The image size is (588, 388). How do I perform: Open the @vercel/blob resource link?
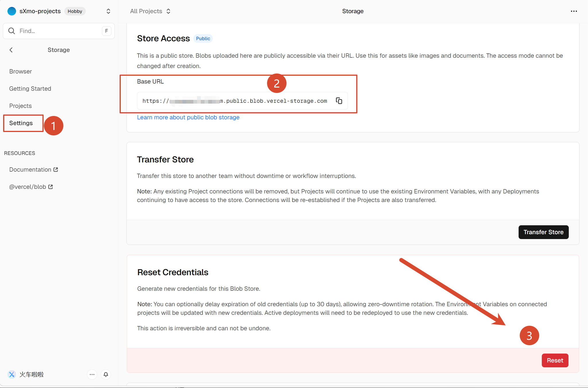tap(31, 187)
